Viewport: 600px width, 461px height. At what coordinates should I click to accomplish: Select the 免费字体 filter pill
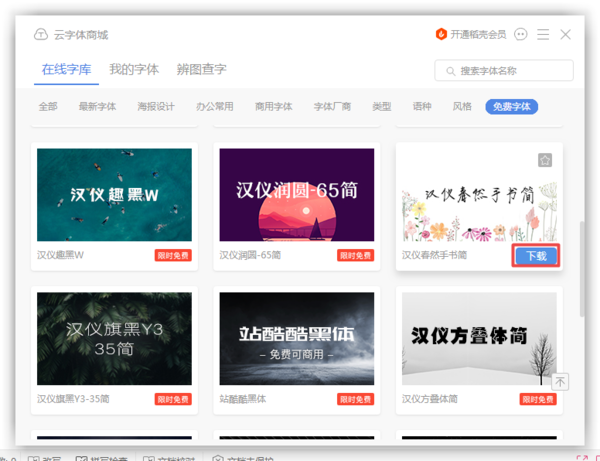(510, 106)
